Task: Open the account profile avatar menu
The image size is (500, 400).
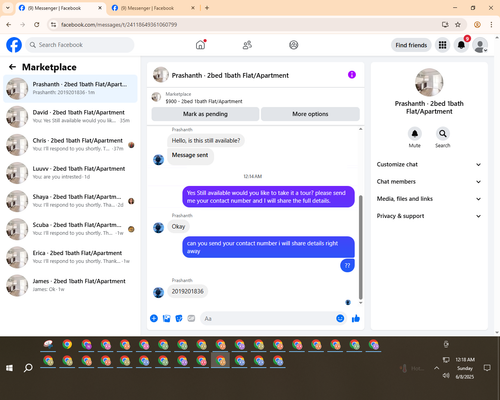Action: (x=480, y=45)
